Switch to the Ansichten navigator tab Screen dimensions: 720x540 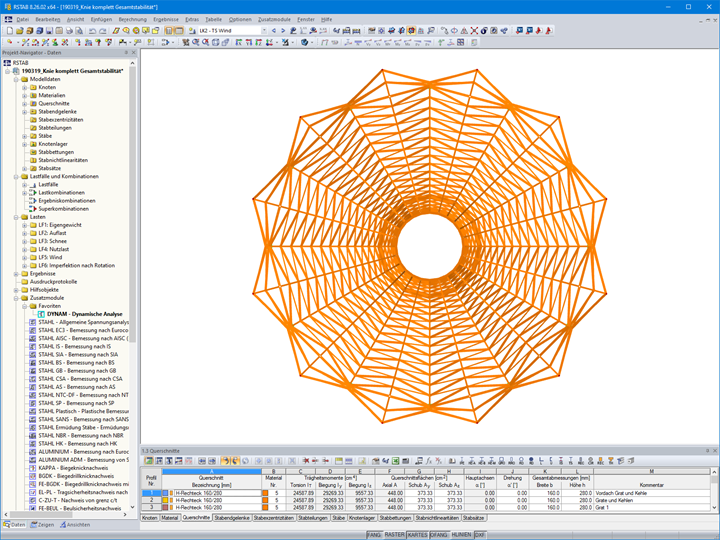tap(75, 524)
